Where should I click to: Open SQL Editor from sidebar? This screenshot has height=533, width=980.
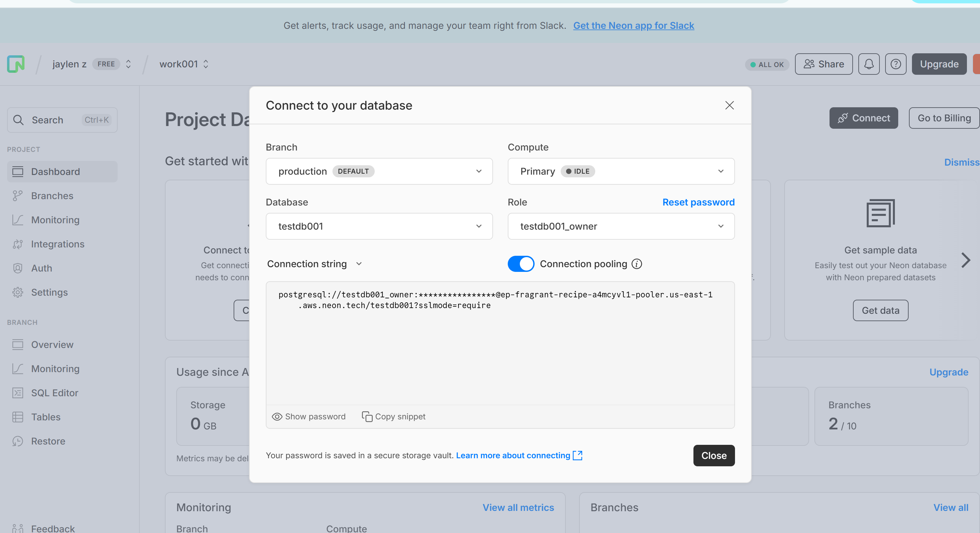click(54, 393)
